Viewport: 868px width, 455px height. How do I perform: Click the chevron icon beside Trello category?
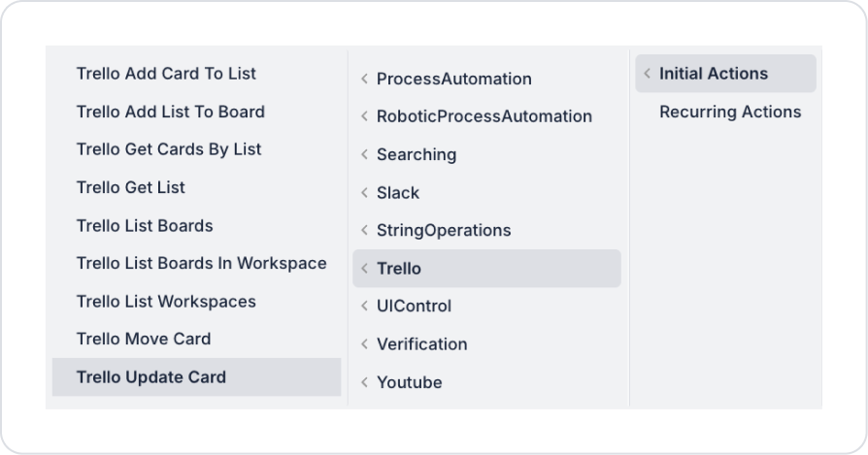tap(364, 269)
